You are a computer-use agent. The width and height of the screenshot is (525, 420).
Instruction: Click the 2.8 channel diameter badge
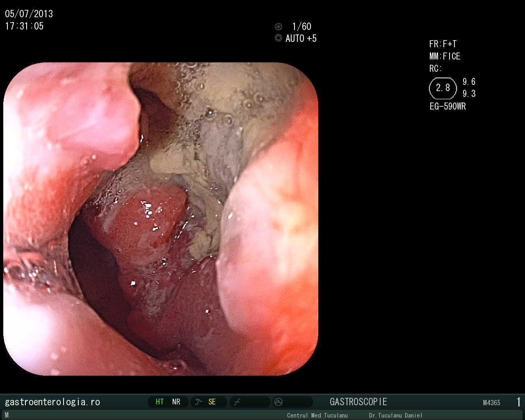click(x=443, y=88)
